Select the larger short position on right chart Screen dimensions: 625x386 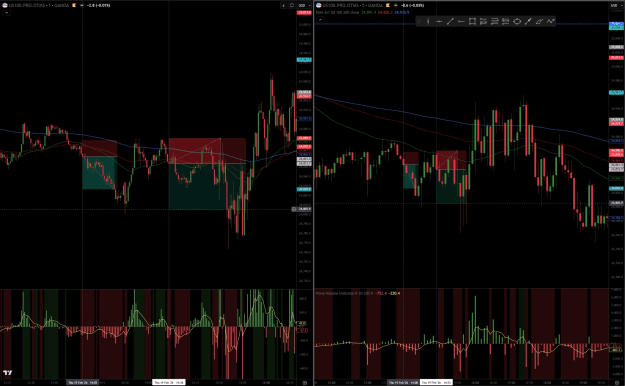point(451,177)
